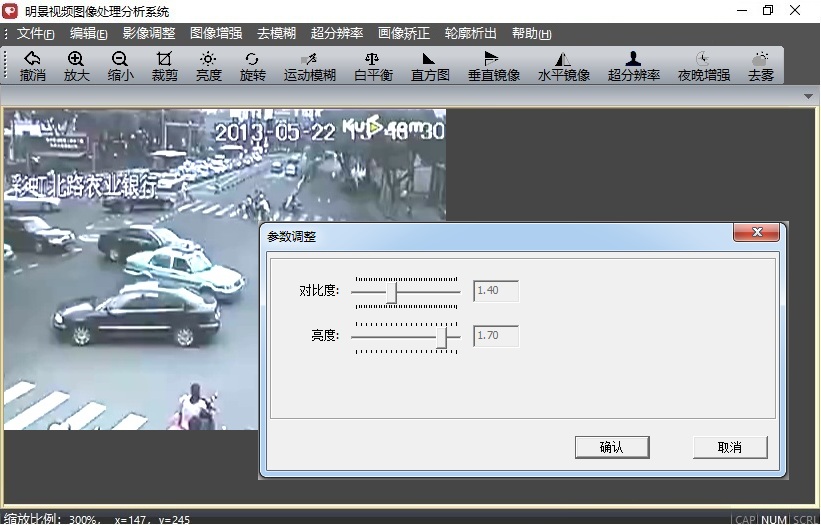The image size is (821, 525).
Task: Click the 撤消 (Undo) toolbar icon
Action: pyautogui.click(x=32, y=66)
